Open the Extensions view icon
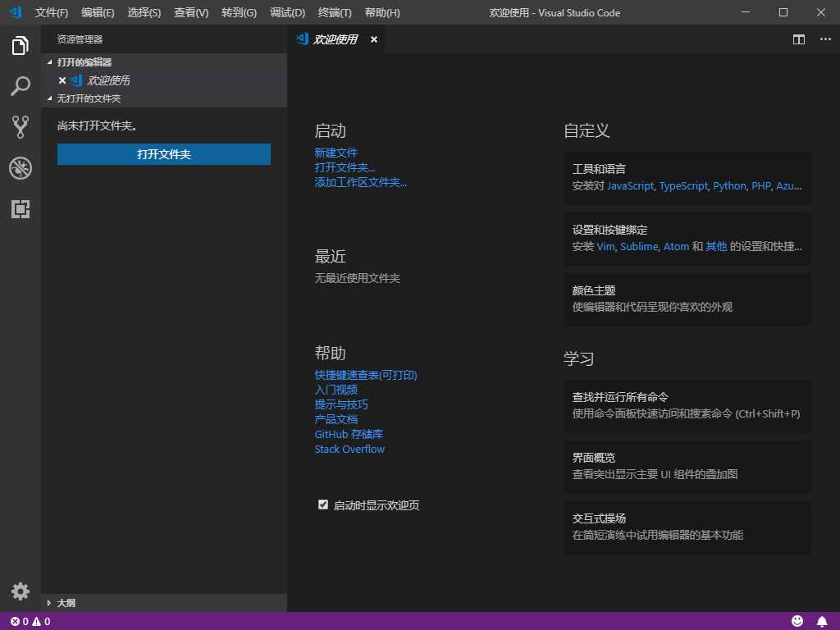The height and width of the screenshot is (630, 840). click(x=20, y=209)
